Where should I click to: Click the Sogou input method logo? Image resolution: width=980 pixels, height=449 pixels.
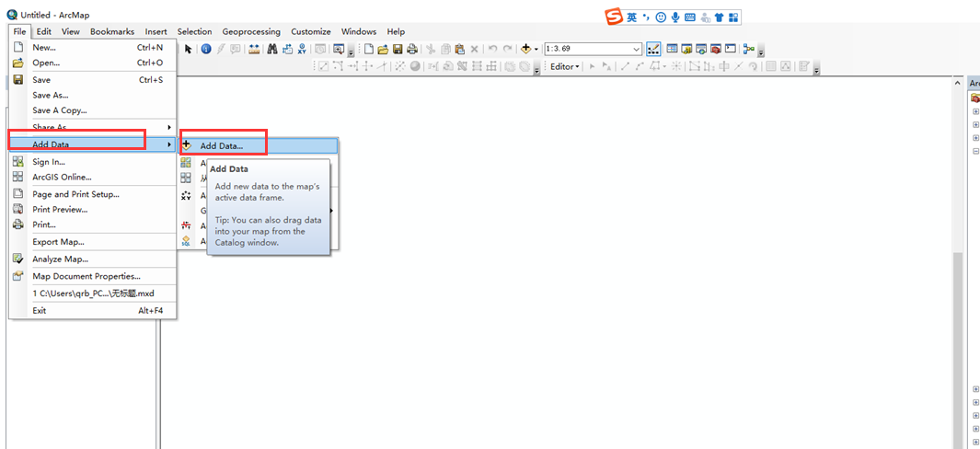pyautogui.click(x=615, y=17)
